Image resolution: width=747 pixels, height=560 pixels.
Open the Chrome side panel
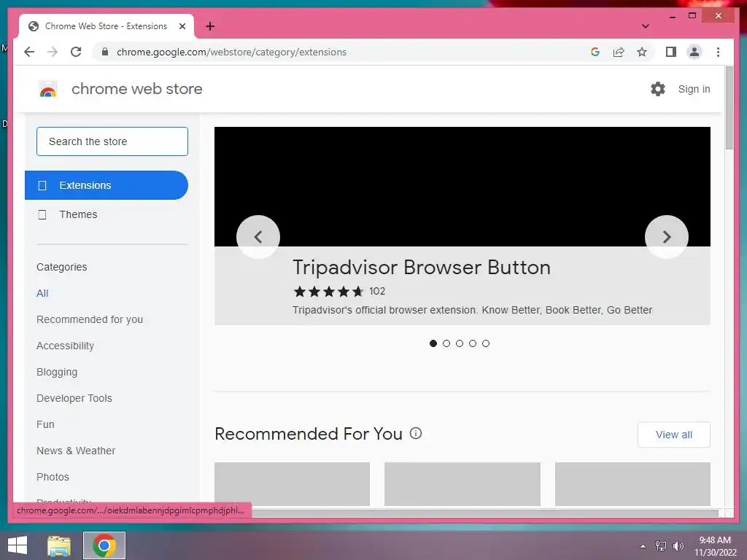(671, 52)
